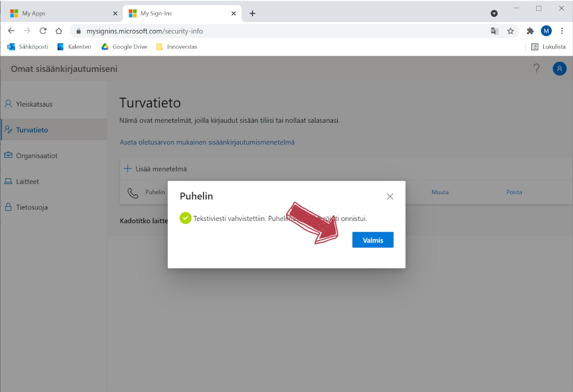The image size is (573, 392).
Task: Click the Lisää menetelmä plus icon
Action: [127, 168]
